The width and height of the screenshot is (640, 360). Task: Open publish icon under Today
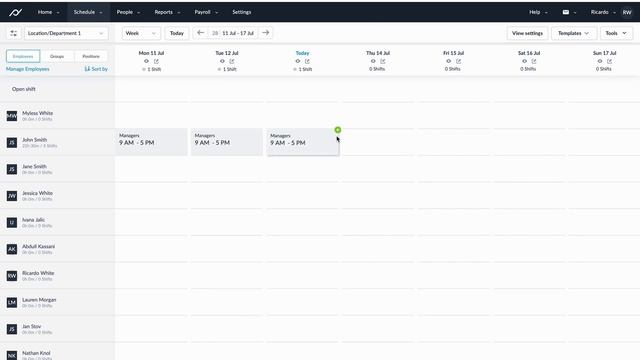[307, 61]
